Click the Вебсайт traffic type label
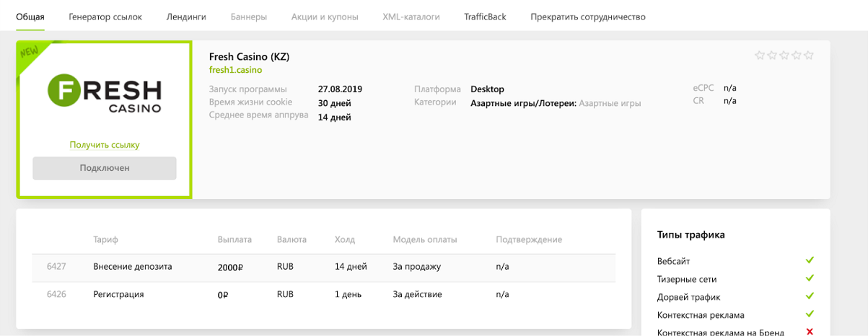Image resolution: width=868 pixels, height=336 pixels. (x=674, y=261)
